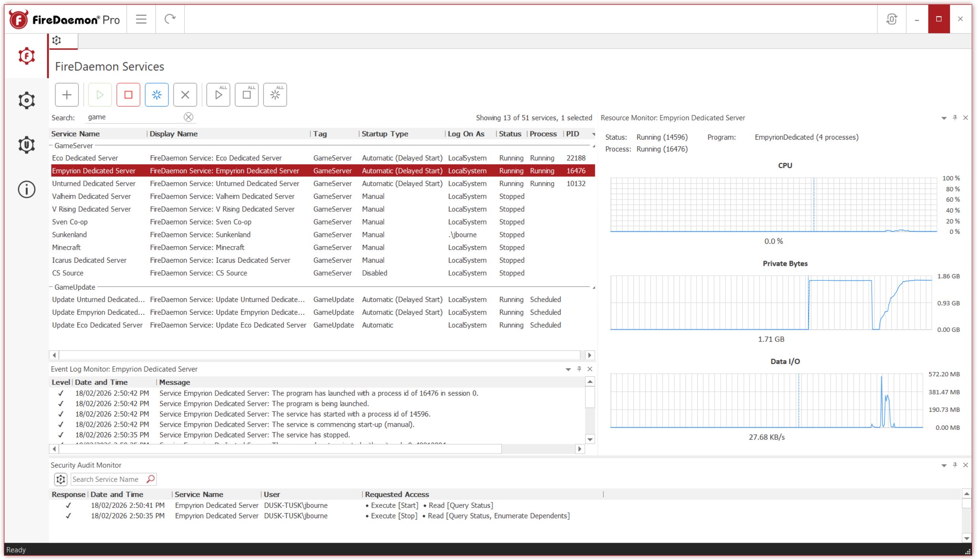Pin the Resource Monitor panel
Image resolution: width=977 pixels, height=560 pixels.
pyautogui.click(x=955, y=118)
